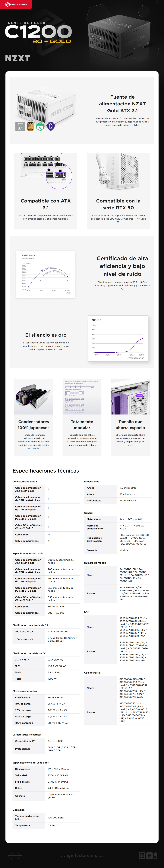Click the '100.000 horas' value
The image size is (164, 868).
pos(56,817)
